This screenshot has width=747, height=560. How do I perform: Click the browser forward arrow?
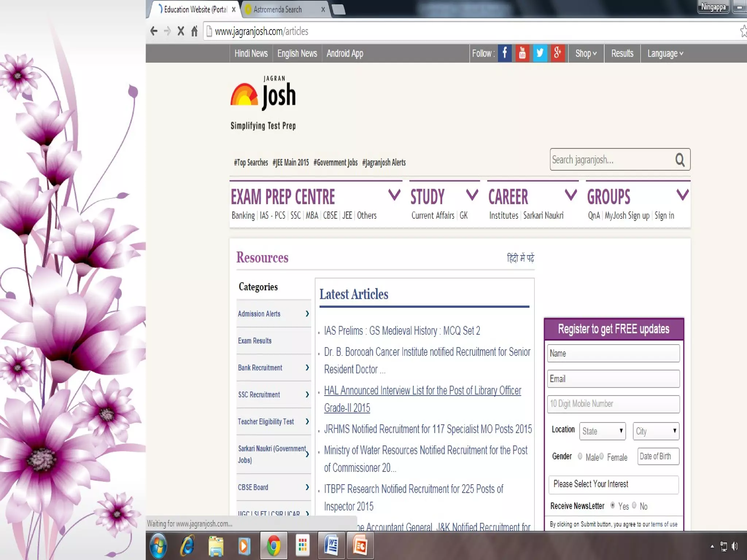167,31
